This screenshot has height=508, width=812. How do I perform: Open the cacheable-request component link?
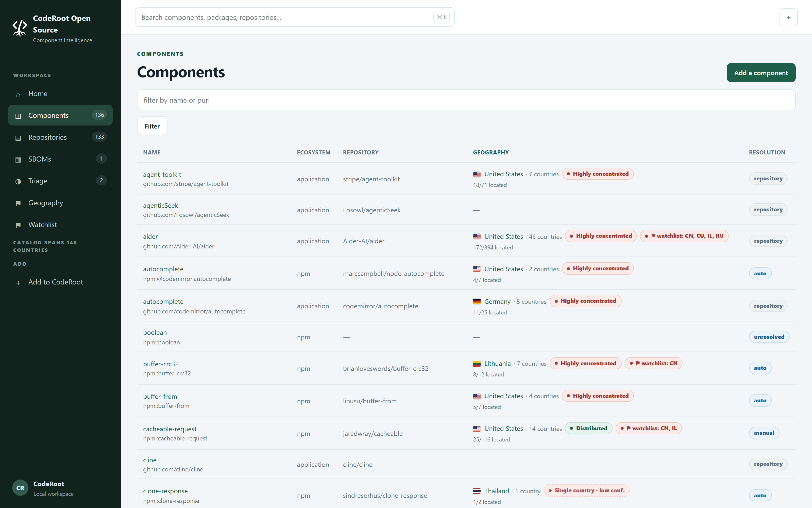click(170, 429)
